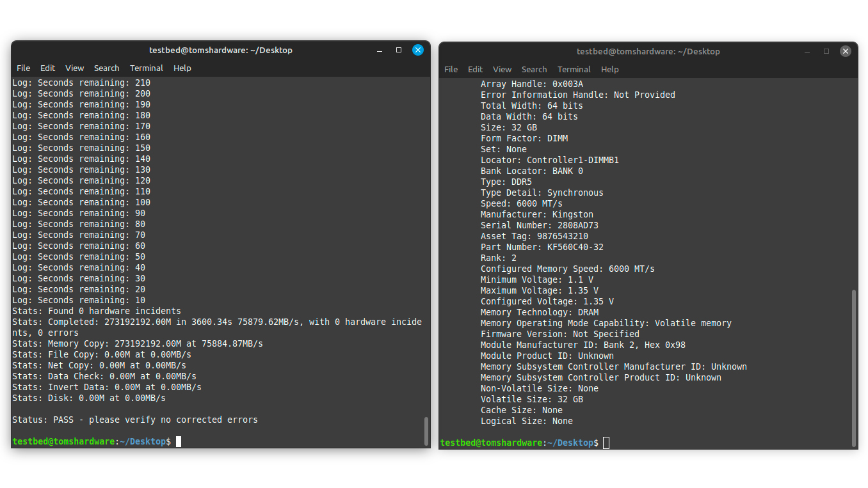Click 'Stats: Invert Data' line
The width and height of the screenshot is (868, 488).
tap(107, 387)
